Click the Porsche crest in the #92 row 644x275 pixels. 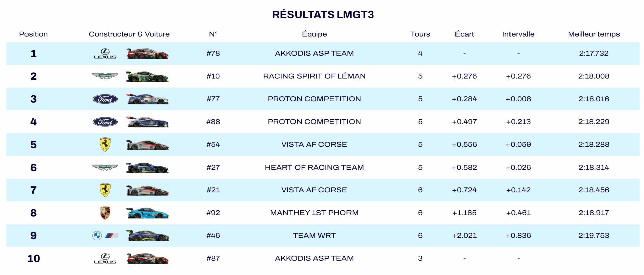(105, 213)
